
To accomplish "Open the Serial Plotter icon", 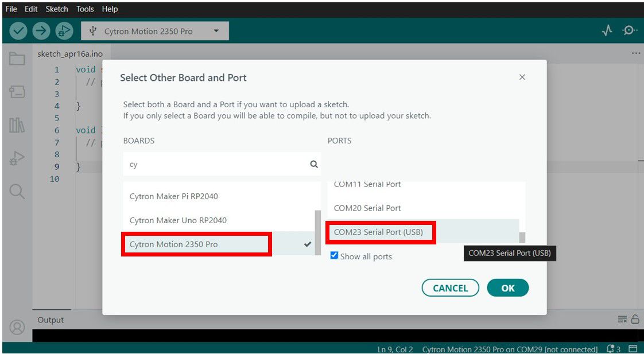I will [607, 31].
